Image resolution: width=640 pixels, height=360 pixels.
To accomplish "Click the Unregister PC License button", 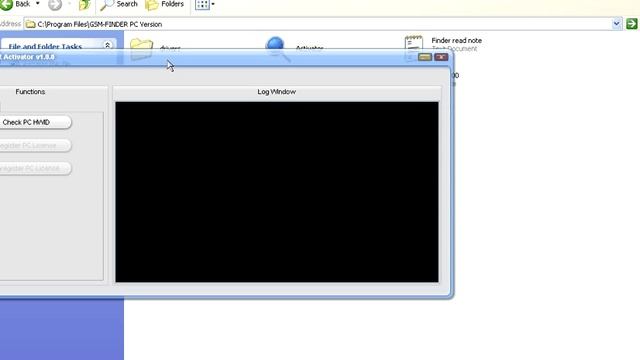I will pyautogui.click(x=35, y=168).
